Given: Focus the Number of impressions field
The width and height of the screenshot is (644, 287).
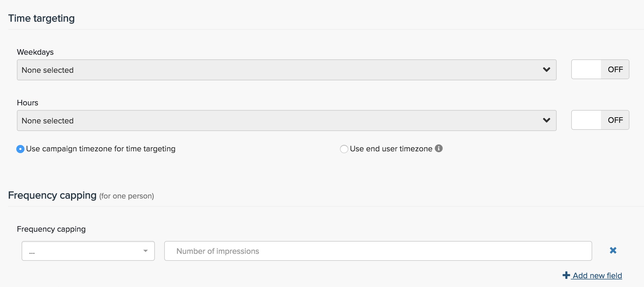Looking at the screenshot, I should [378, 251].
